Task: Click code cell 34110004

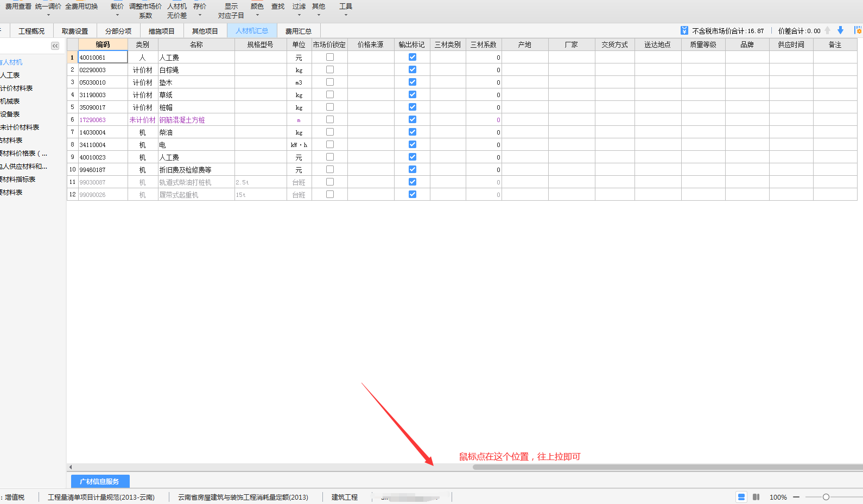Action: click(x=103, y=144)
